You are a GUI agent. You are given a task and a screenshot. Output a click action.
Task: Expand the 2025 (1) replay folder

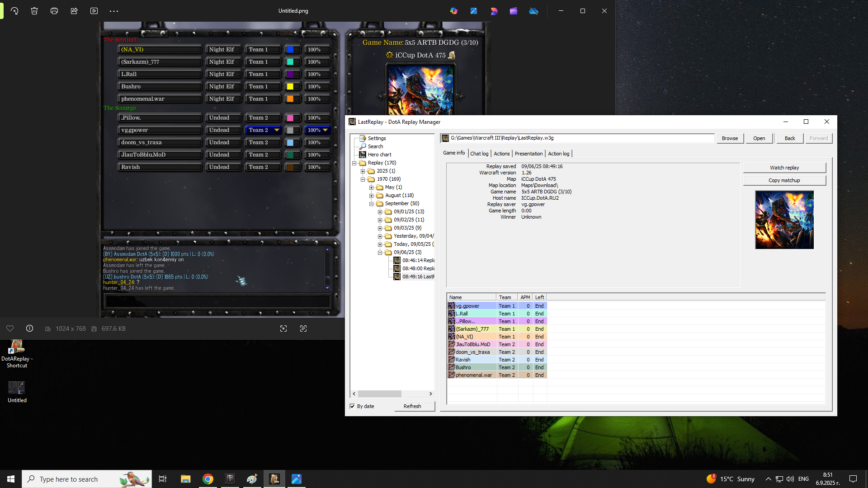pos(363,171)
